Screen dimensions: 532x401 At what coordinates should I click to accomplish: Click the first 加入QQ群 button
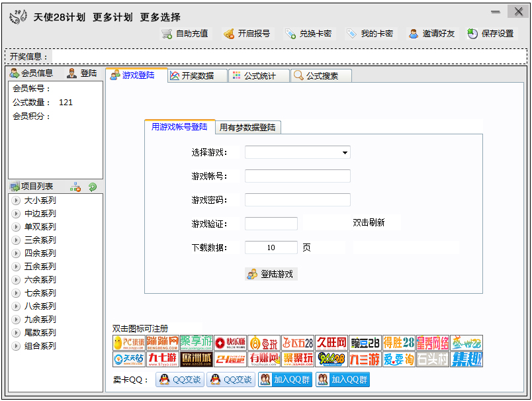[x=285, y=380]
